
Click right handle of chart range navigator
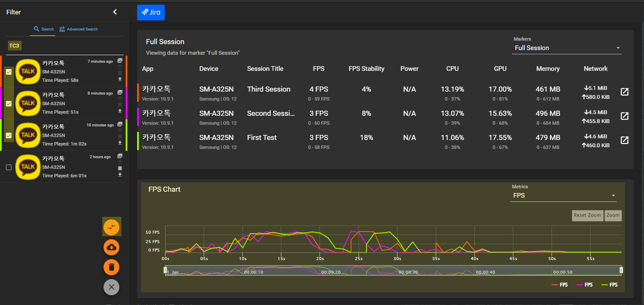point(622,270)
